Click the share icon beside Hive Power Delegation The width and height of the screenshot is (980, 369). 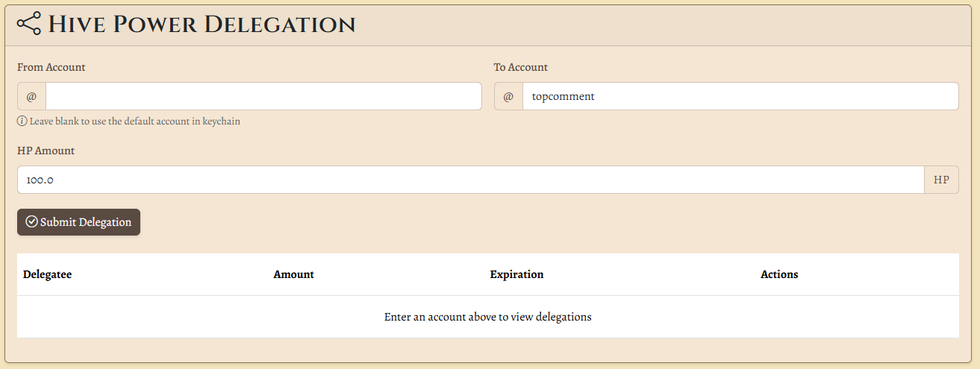(x=29, y=24)
